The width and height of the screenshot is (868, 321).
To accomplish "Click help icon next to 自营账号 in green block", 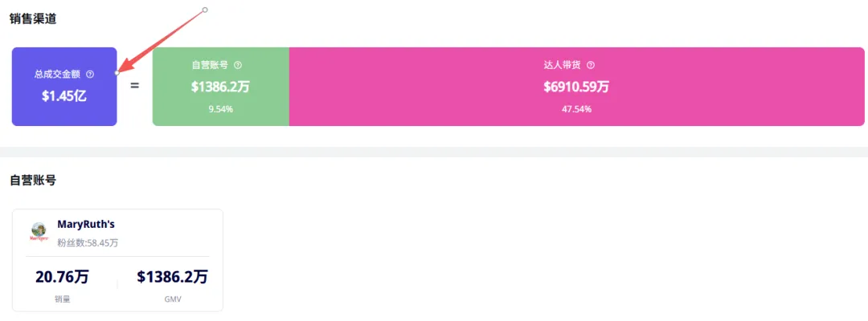I will pos(238,66).
